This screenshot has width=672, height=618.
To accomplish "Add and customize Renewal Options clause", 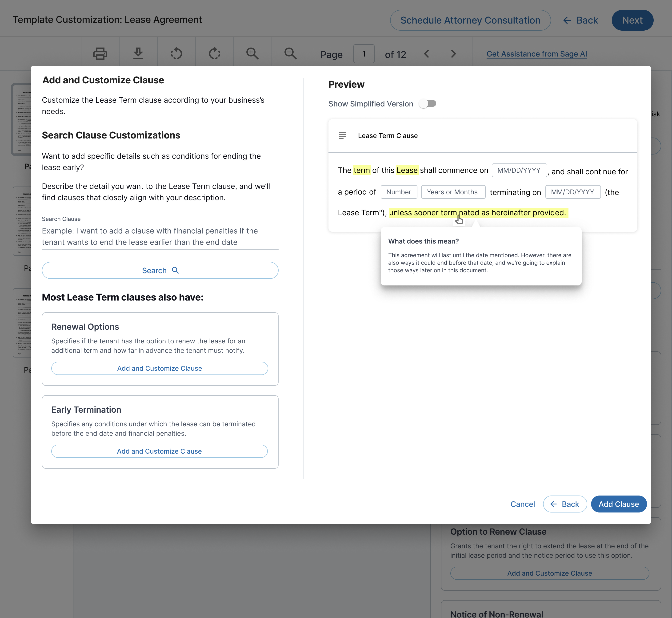I will [x=159, y=368].
